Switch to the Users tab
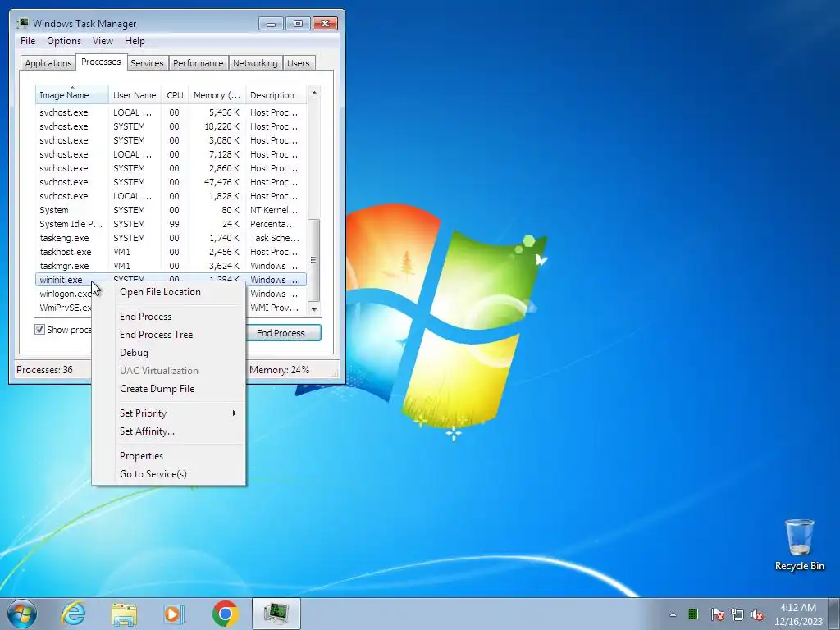 pos(299,63)
